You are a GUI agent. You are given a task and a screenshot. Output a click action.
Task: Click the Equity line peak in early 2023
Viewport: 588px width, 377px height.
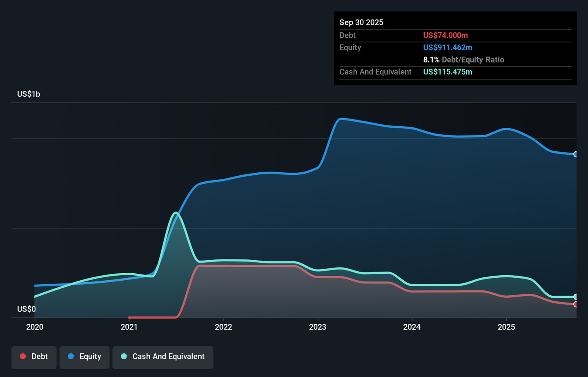tap(341, 119)
